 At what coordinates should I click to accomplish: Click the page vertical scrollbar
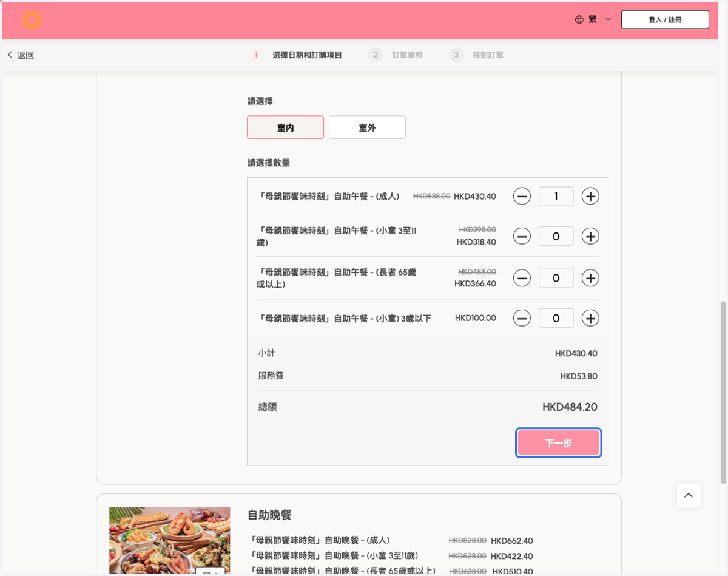[x=723, y=392]
